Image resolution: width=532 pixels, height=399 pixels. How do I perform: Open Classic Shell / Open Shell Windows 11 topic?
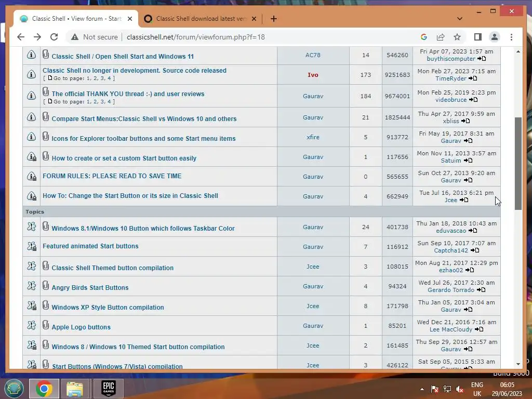click(x=123, y=56)
